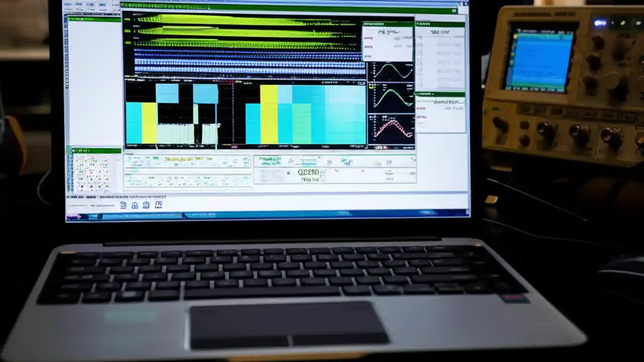Image resolution: width=644 pixels, height=362 pixels.
Task: Click the second menu item in the top menu bar
Action: [78, 4]
